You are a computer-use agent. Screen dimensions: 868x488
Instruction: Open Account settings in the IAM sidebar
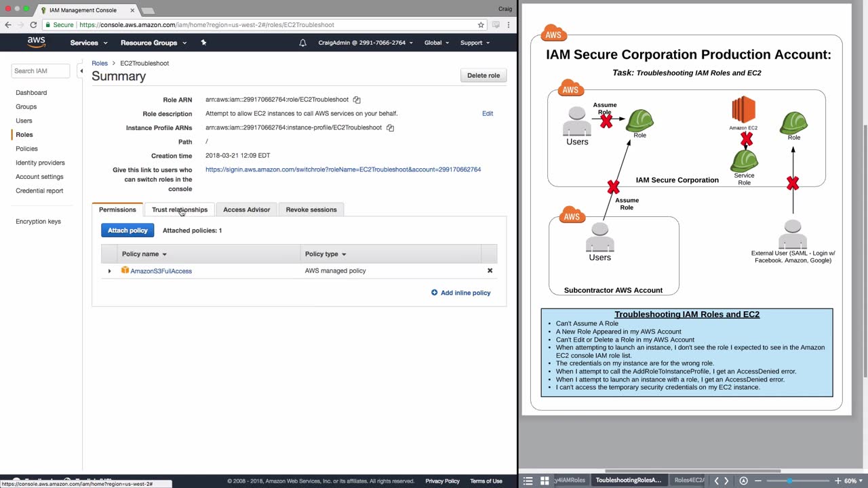pyautogui.click(x=39, y=177)
